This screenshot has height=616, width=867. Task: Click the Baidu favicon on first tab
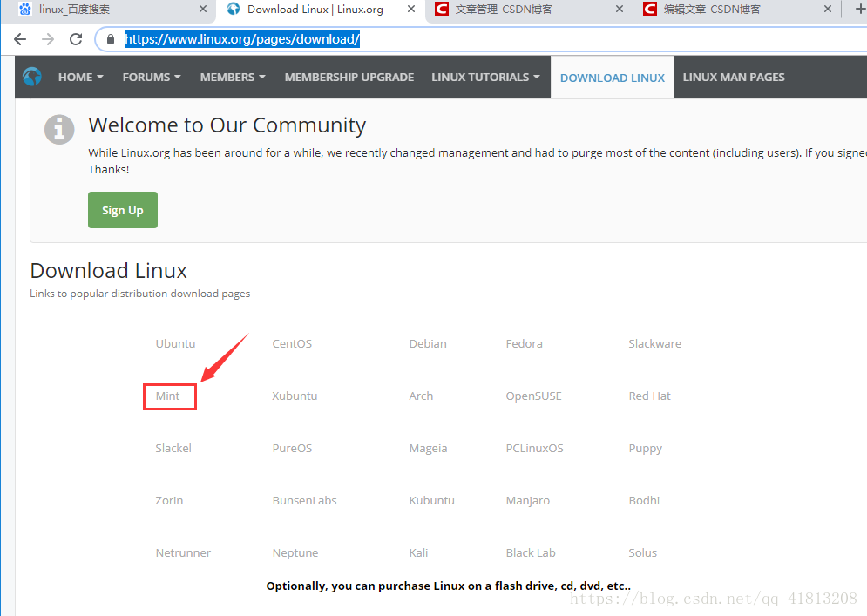point(25,9)
